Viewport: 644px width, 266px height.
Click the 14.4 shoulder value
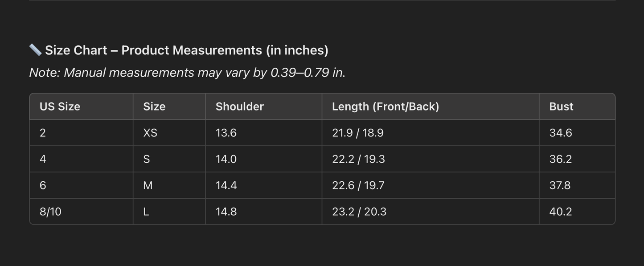click(x=226, y=185)
